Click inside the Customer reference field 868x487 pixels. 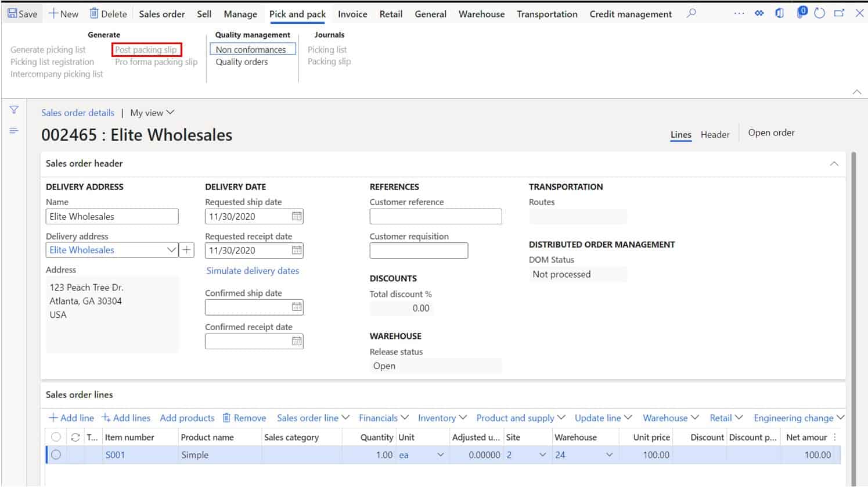435,216
